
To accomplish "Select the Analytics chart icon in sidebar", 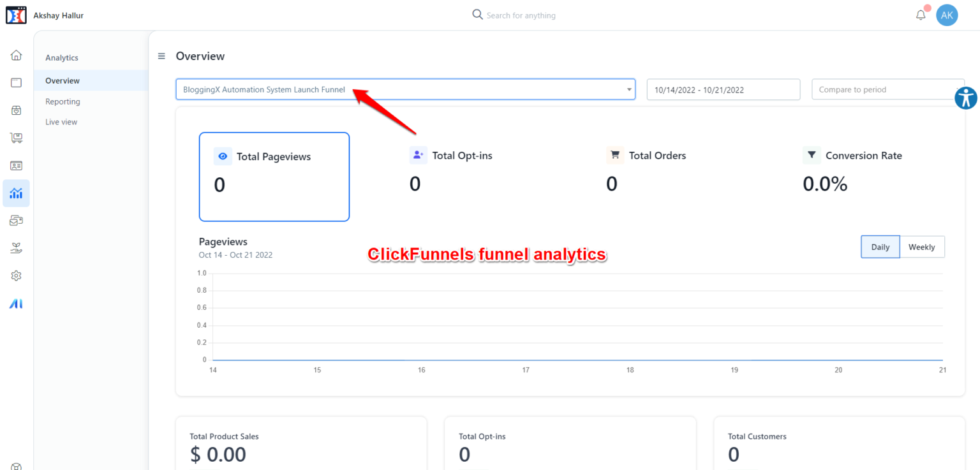I will [16, 193].
